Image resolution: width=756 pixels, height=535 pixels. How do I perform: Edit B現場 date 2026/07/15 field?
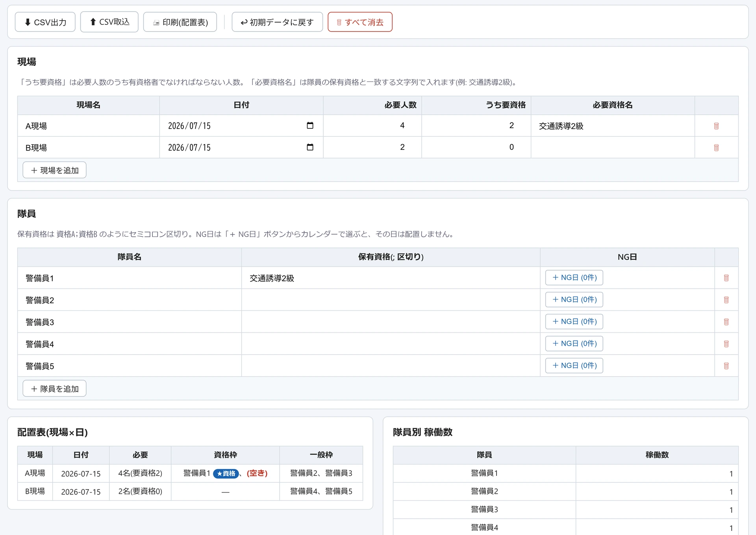(241, 147)
